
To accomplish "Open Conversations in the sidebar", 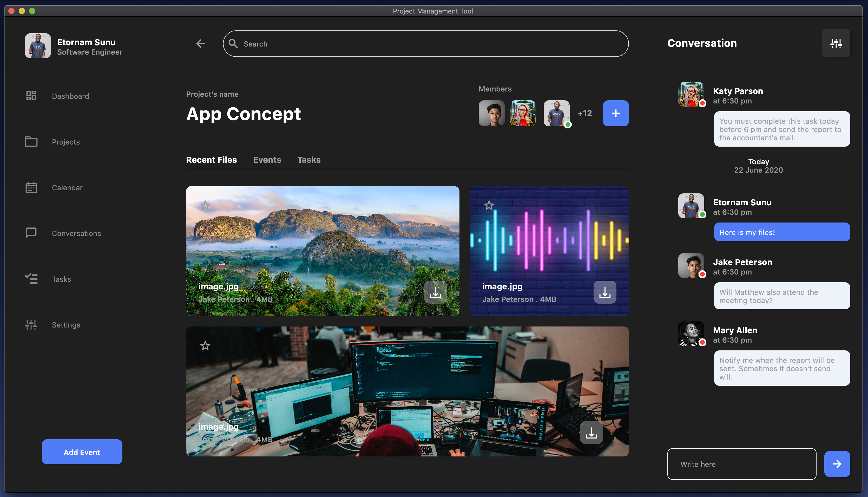I will [76, 233].
